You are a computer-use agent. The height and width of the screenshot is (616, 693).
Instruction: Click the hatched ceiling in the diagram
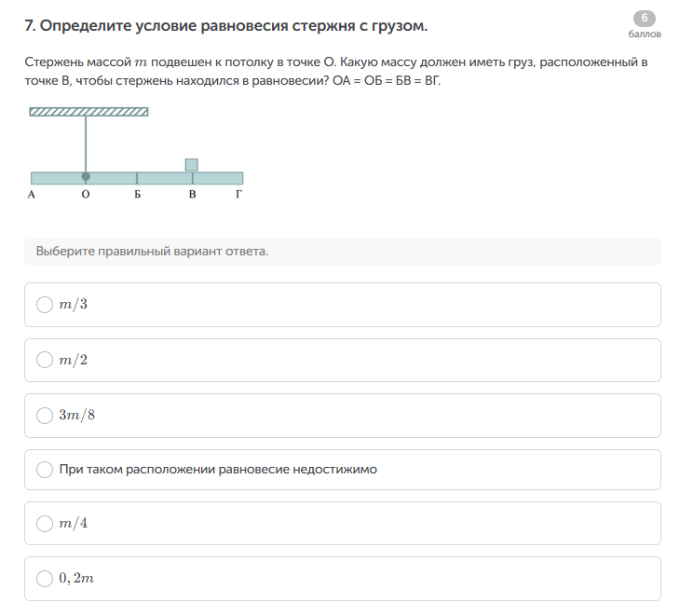tap(88, 112)
